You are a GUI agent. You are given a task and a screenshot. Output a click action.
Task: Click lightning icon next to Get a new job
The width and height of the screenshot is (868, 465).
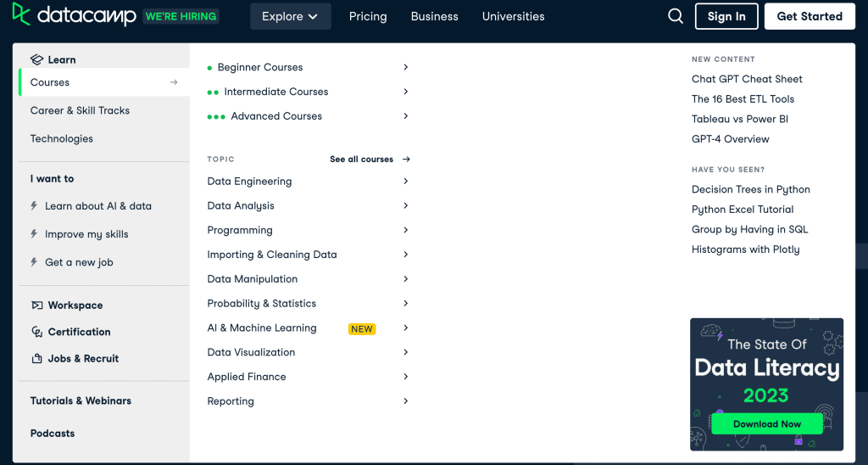(34, 262)
